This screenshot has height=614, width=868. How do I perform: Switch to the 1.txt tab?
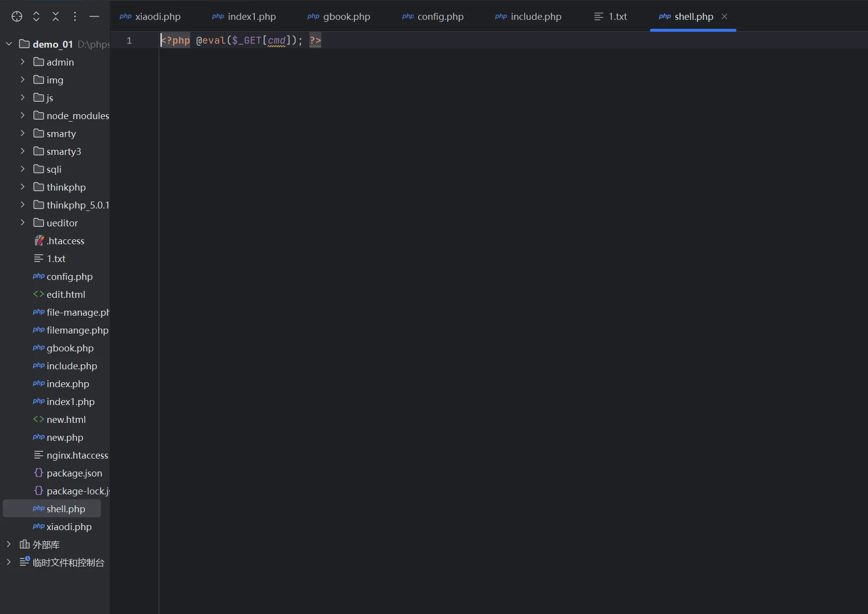tap(611, 16)
